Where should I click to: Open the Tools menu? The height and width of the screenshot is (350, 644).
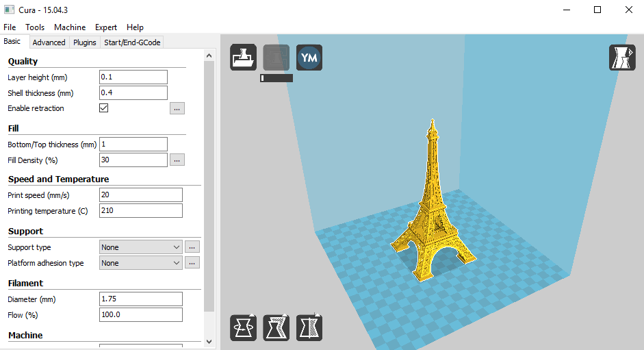(x=35, y=27)
